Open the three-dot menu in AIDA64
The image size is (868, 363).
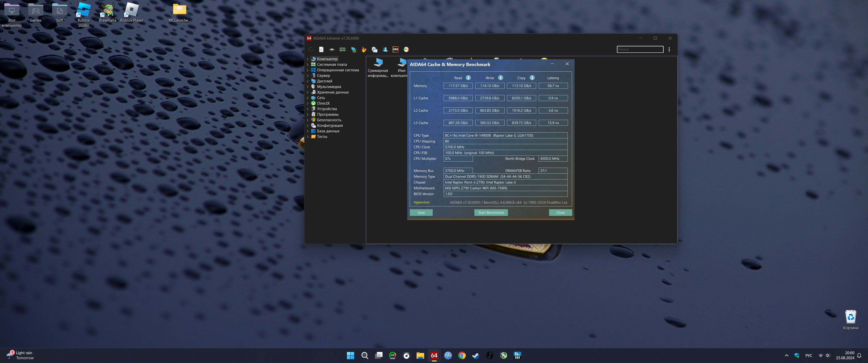click(669, 49)
